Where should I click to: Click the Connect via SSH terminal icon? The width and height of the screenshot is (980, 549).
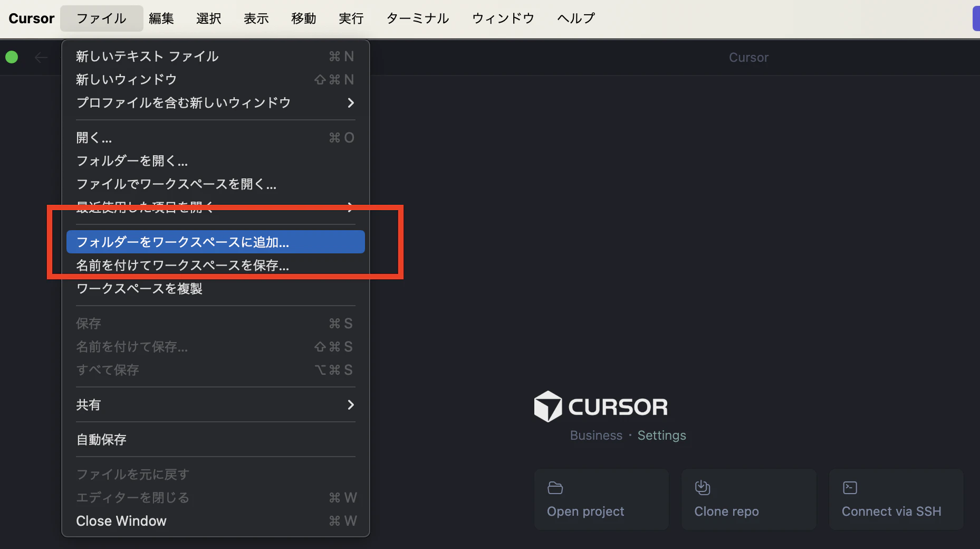pos(850,488)
